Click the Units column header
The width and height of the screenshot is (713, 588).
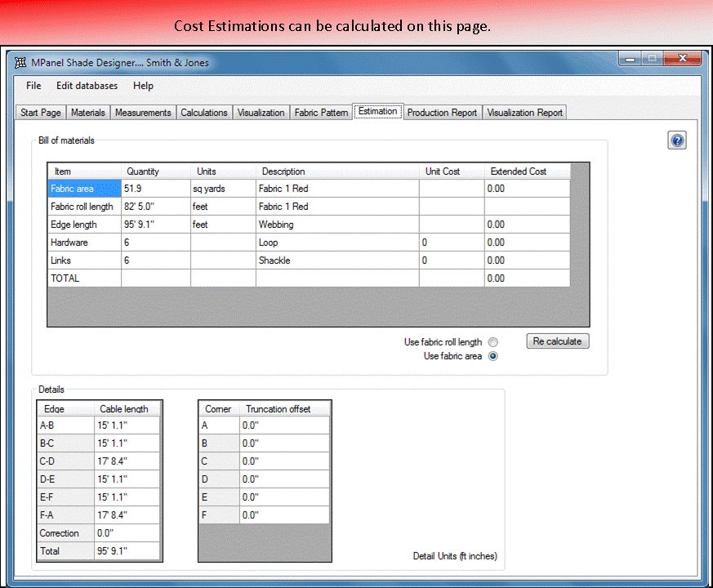[223, 171]
